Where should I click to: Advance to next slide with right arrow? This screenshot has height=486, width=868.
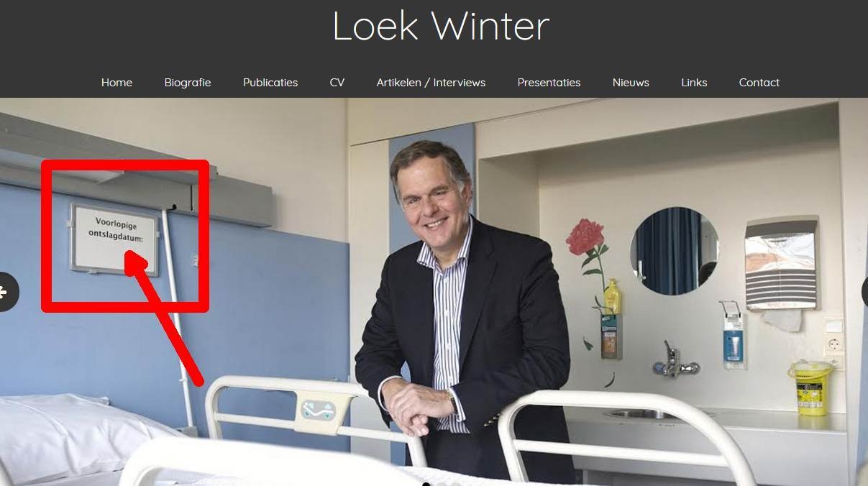tap(864, 292)
